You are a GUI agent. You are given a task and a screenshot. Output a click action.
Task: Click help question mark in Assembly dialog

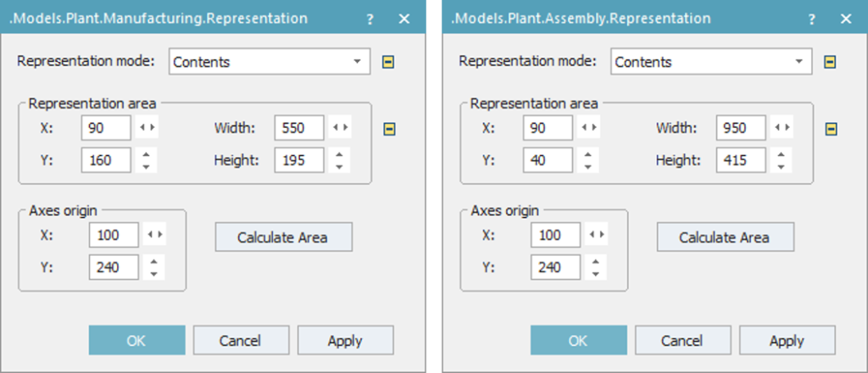tap(812, 19)
